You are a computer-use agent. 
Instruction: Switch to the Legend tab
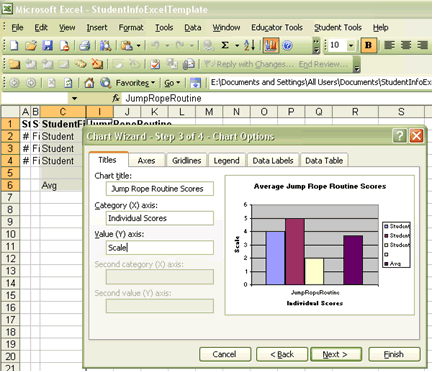coord(226,161)
